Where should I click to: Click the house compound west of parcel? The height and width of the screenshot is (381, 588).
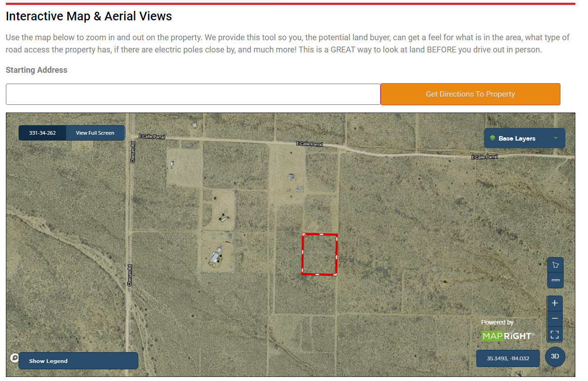(217, 256)
